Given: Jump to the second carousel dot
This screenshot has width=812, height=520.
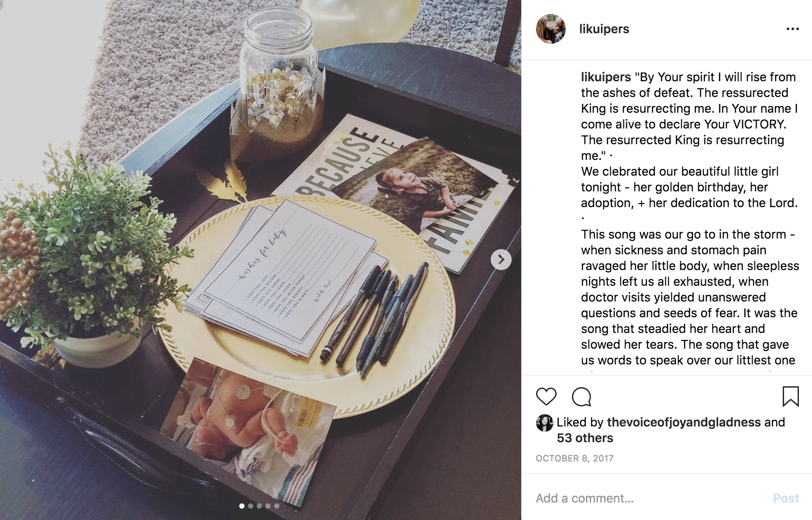Looking at the screenshot, I should click(251, 506).
